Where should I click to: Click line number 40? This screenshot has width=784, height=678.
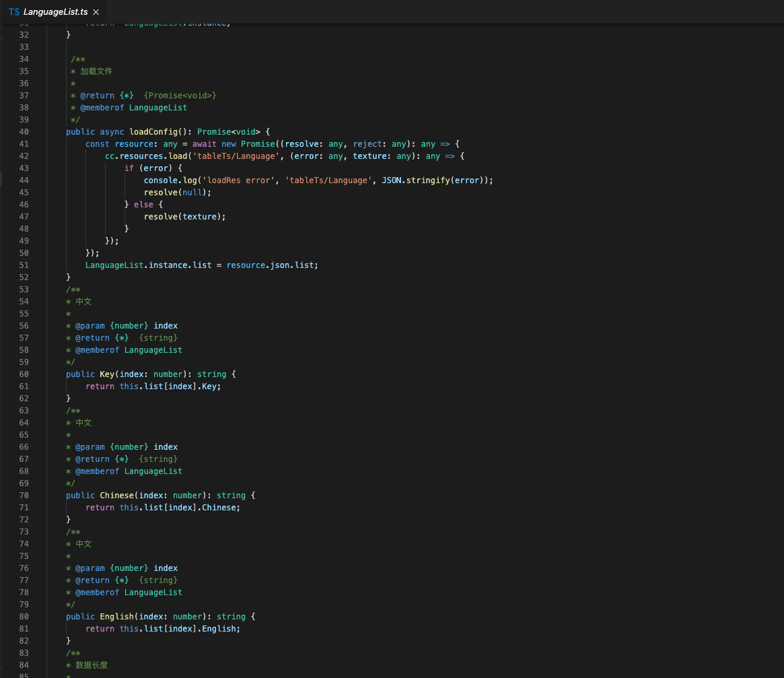click(x=24, y=131)
